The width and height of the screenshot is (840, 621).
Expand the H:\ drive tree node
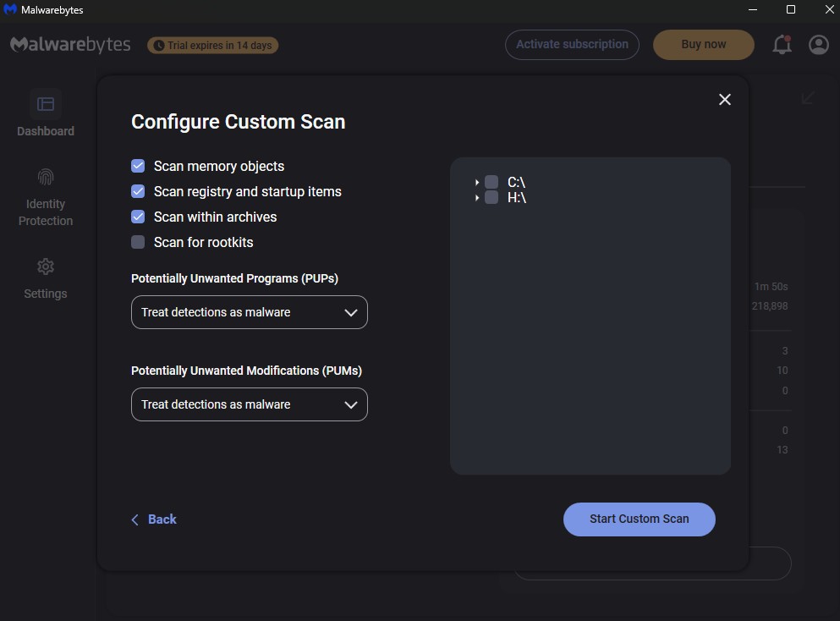pos(477,198)
